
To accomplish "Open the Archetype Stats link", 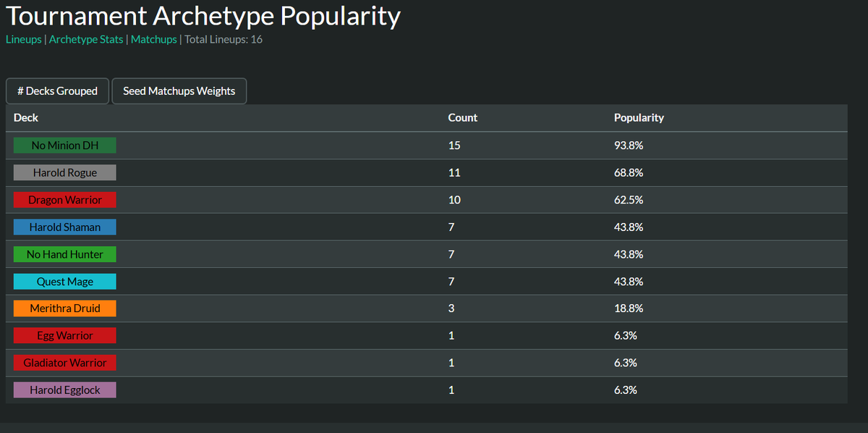I will pos(86,39).
